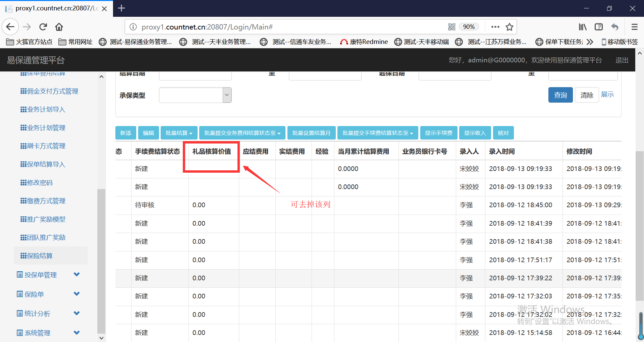Toggle the sidebar view icon
The image size is (644, 342).
[x=599, y=27]
